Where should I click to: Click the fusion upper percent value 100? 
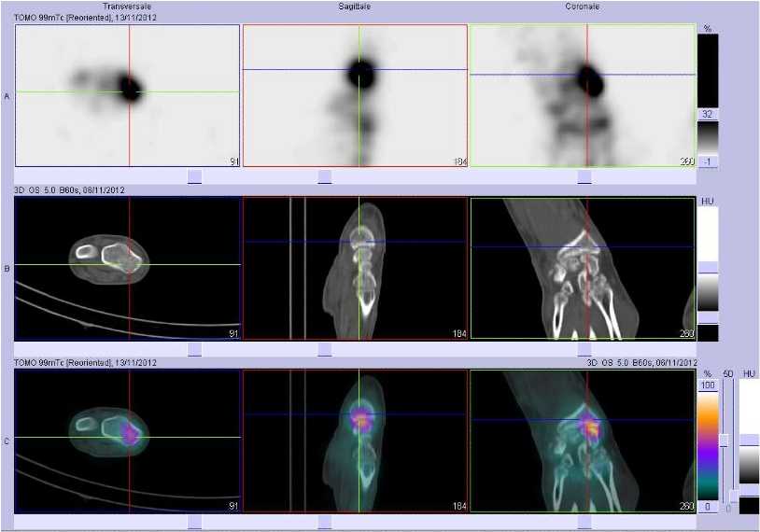tap(708, 385)
